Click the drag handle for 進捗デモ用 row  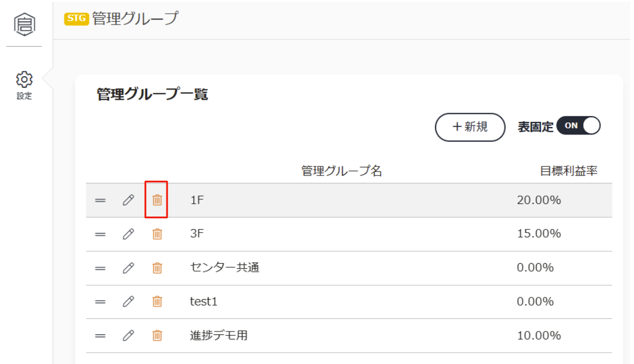pos(100,336)
